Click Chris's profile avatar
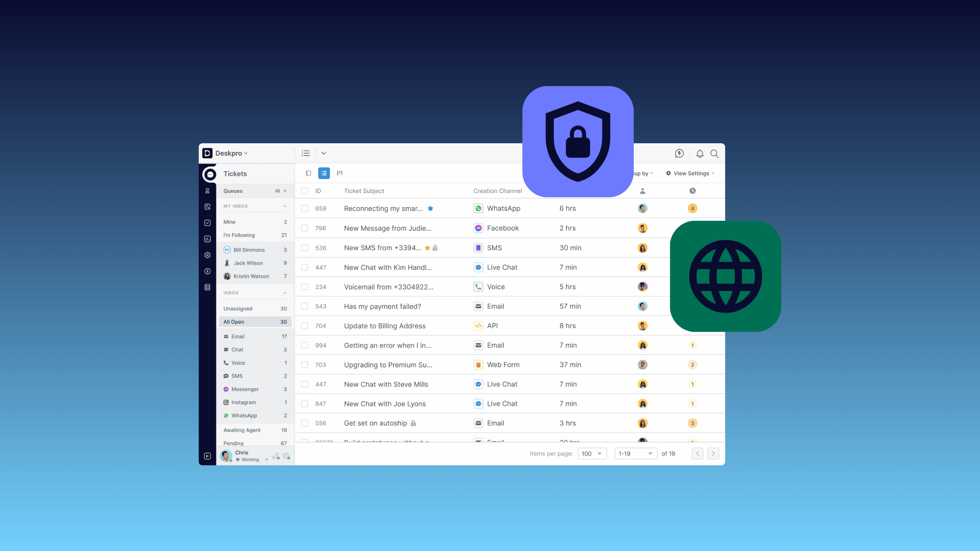Viewport: 980px width, 551px height. [x=226, y=455]
